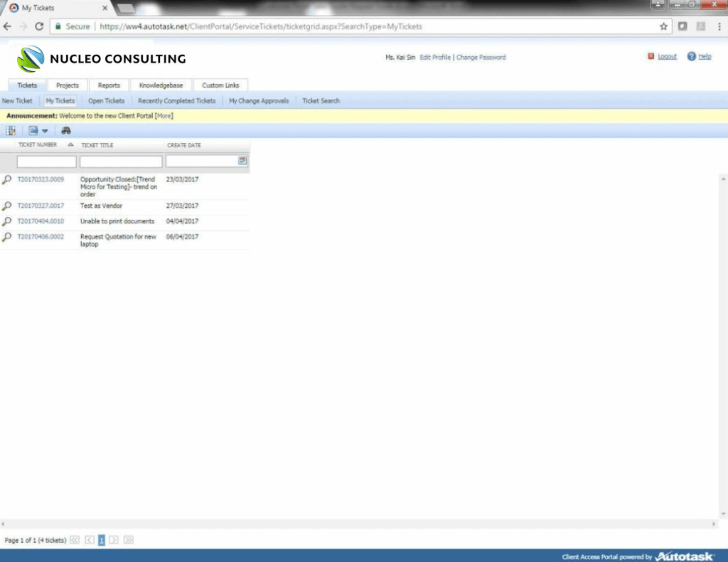This screenshot has width=728, height=562.
Task: Click the Help question mark icon
Action: [x=691, y=57]
